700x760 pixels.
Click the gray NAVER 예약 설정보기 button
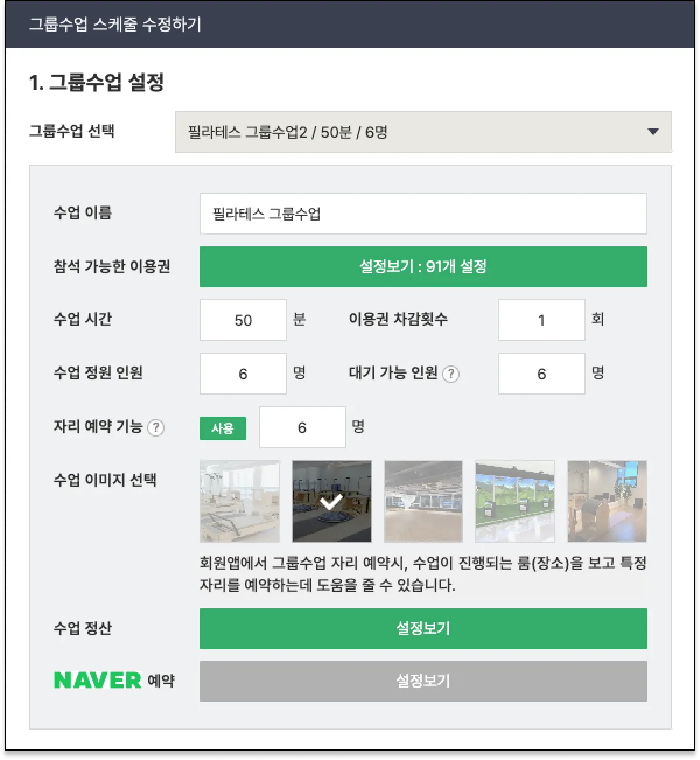pos(423,681)
